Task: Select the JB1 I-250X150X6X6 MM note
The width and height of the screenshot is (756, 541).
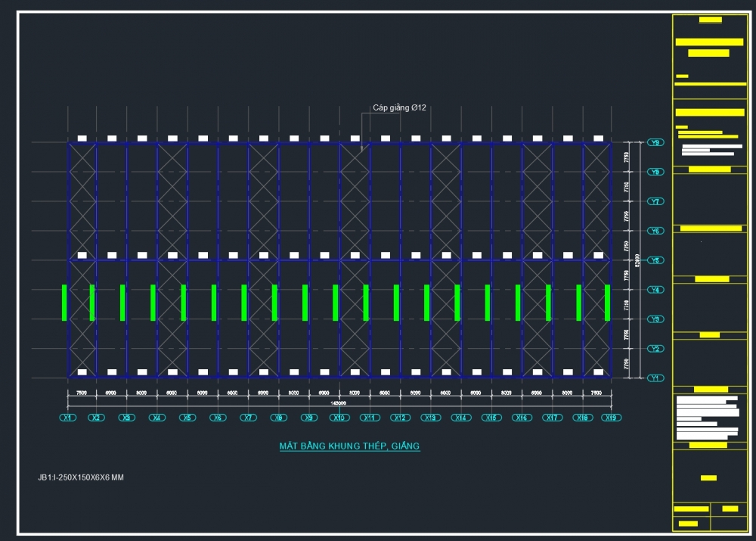Action: pos(80,477)
